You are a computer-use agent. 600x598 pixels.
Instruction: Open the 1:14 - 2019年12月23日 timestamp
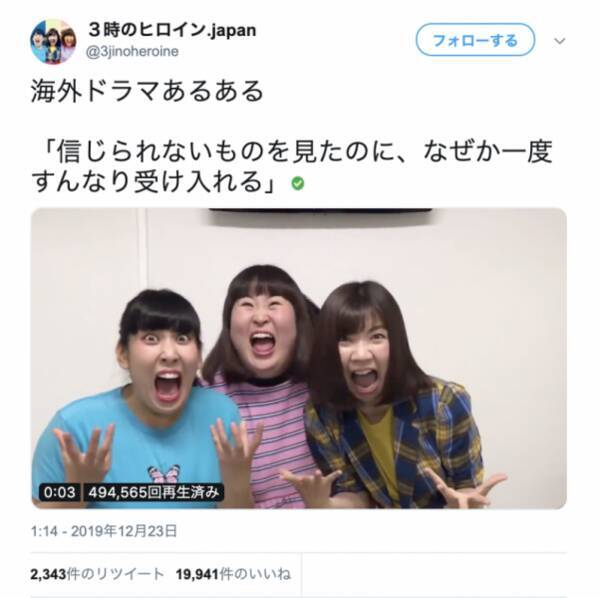coord(104,531)
